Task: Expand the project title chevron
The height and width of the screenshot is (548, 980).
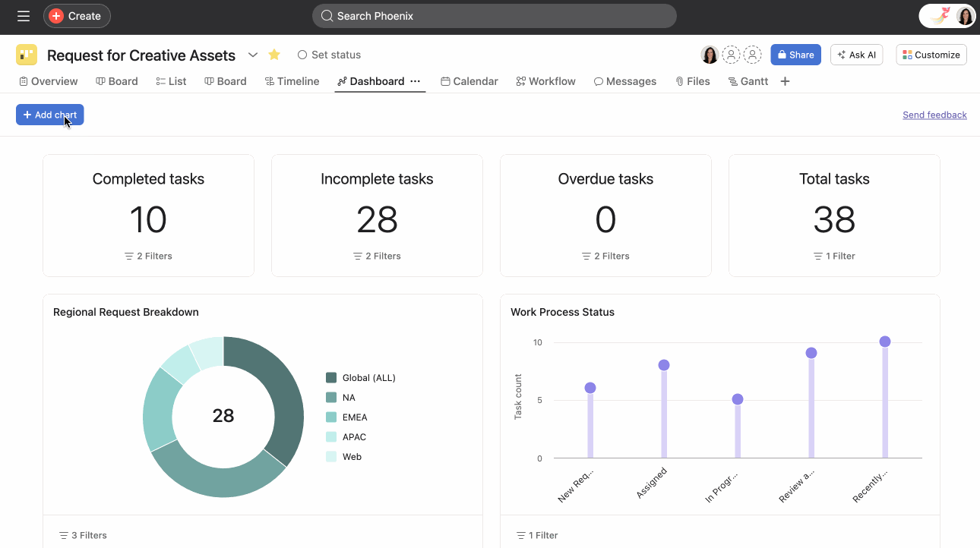Action: click(x=253, y=55)
